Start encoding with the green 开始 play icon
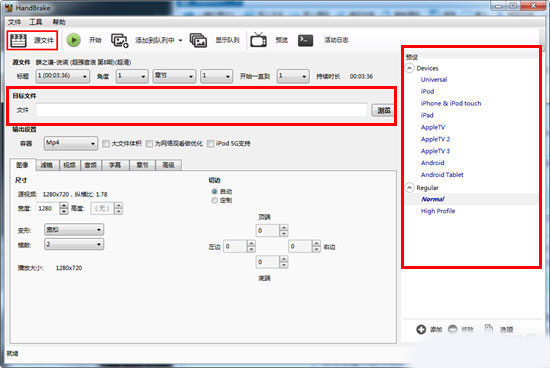Image resolution: width=550 pixels, height=368 pixels. click(x=74, y=40)
